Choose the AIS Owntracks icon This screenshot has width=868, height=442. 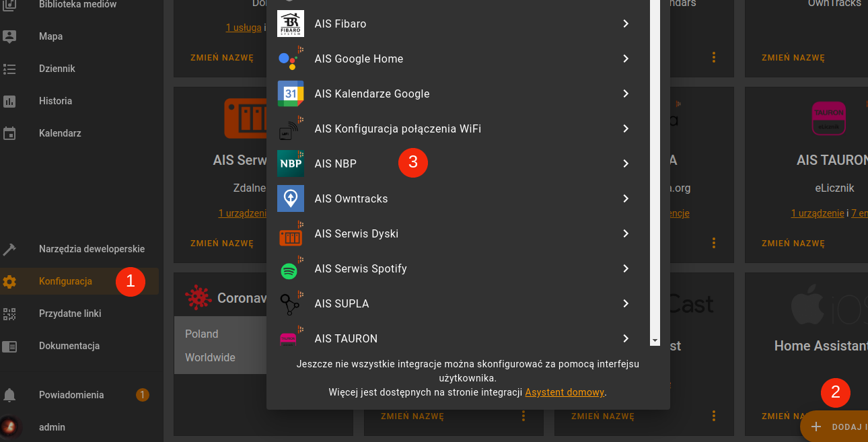(291, 198)
